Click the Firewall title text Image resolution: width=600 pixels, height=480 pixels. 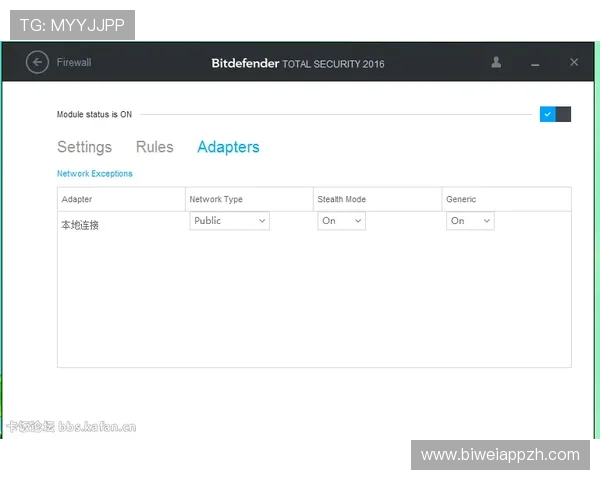[x=74, y=62]
